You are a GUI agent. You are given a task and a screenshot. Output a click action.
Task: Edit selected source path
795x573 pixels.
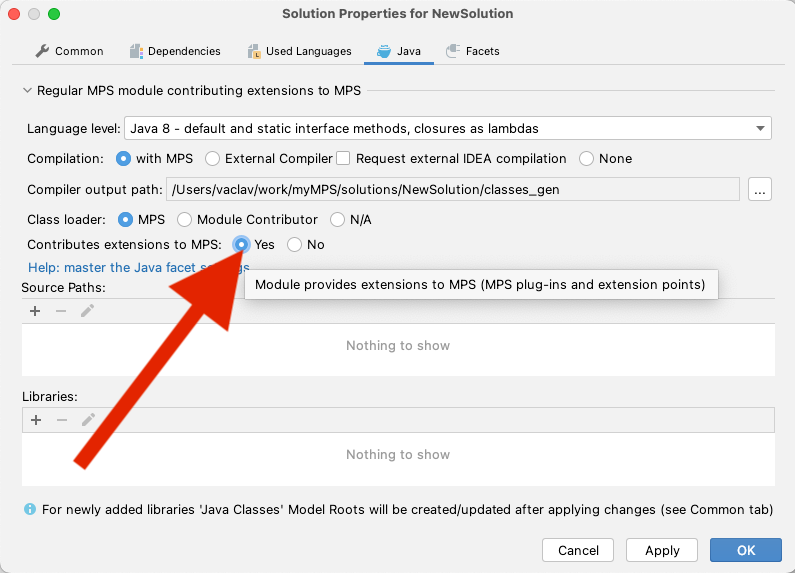(x=87, y=311)
